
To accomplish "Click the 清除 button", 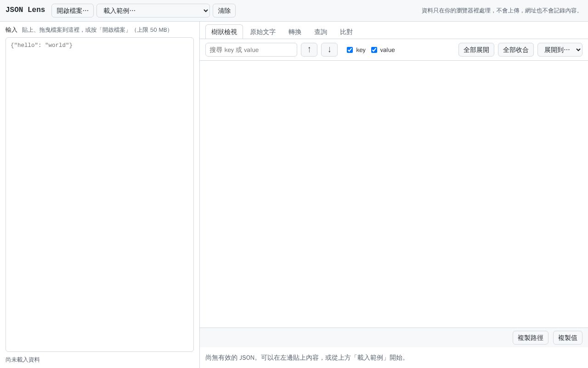I will coord(224,11).
